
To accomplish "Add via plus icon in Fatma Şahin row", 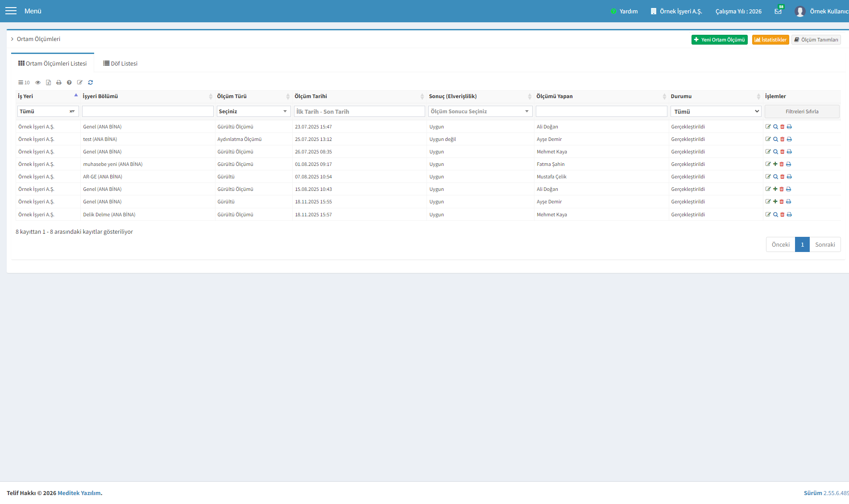I will 775,164.
